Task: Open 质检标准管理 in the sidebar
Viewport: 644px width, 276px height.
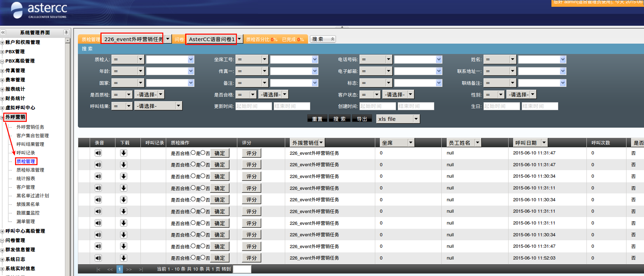Action: click(x=30, y=170)
